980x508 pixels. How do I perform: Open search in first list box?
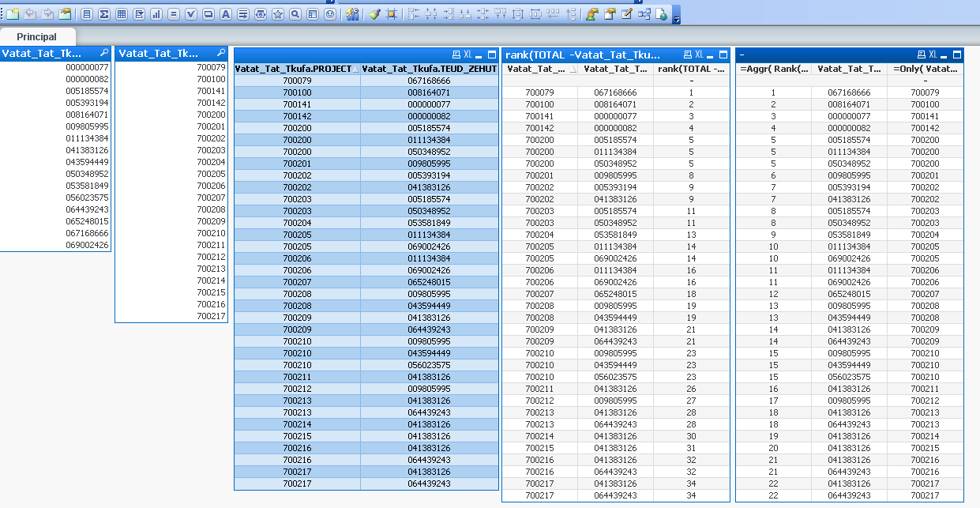(104, 53)
